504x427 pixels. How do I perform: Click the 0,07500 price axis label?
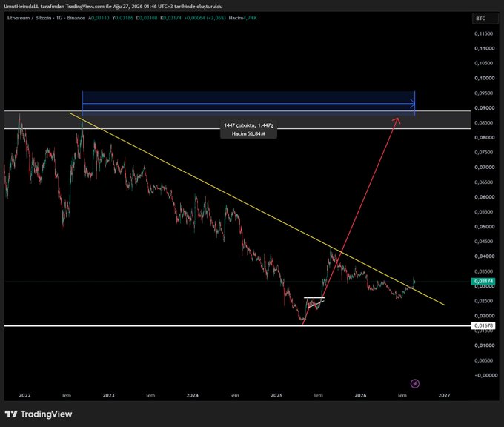coord(484,152)
